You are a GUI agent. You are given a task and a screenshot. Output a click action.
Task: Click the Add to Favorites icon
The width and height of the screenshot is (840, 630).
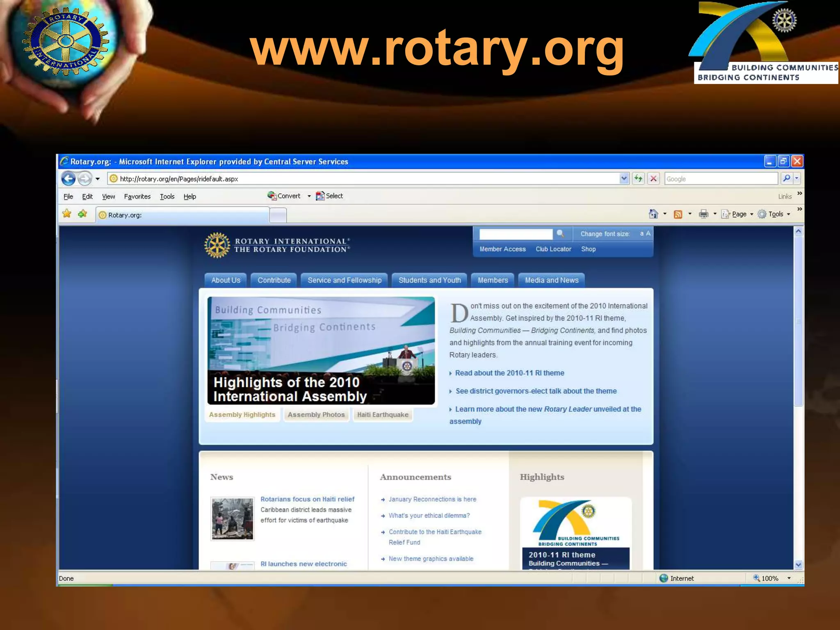point(82,214)
